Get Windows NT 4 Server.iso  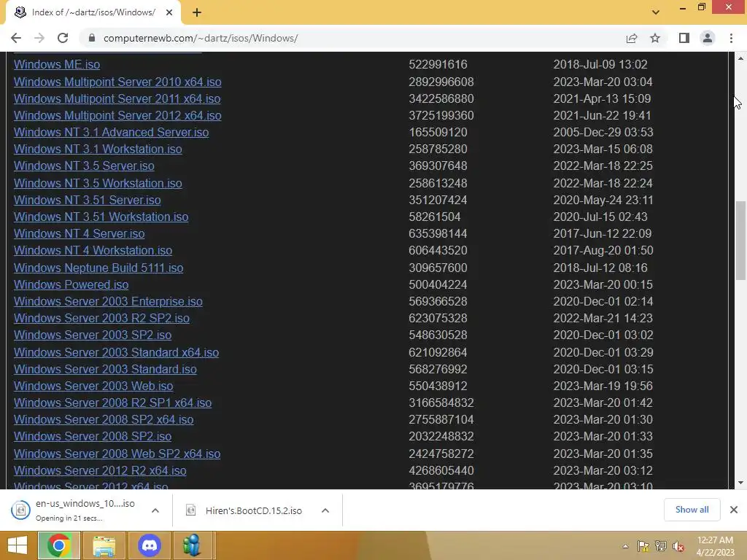pos(79,234)
